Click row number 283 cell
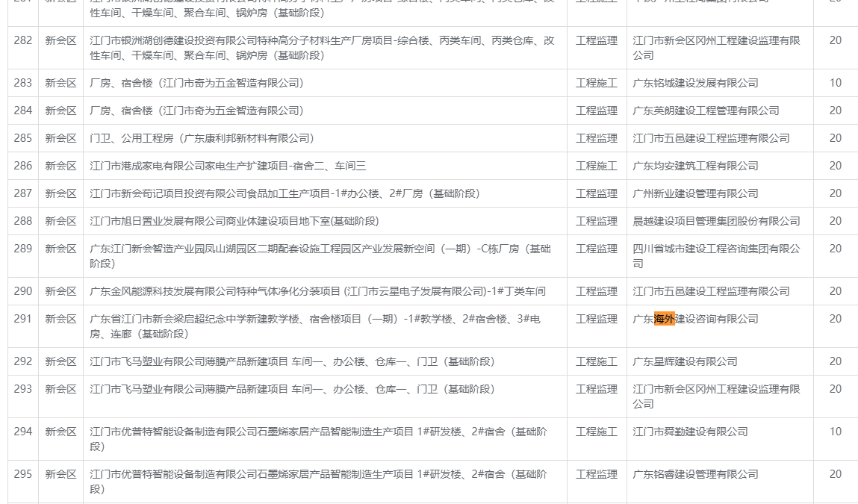The height and width of the screenshot is (504, 858). point(23,83)
